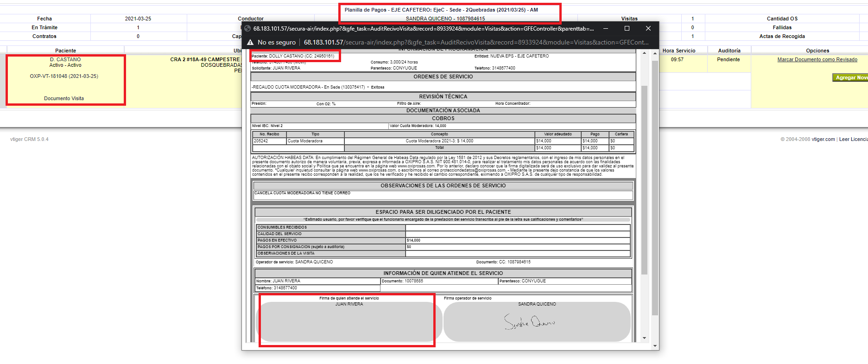Click the globe site icon in popup title bar
Screen dimensions: 868x364
pos(247,28)
